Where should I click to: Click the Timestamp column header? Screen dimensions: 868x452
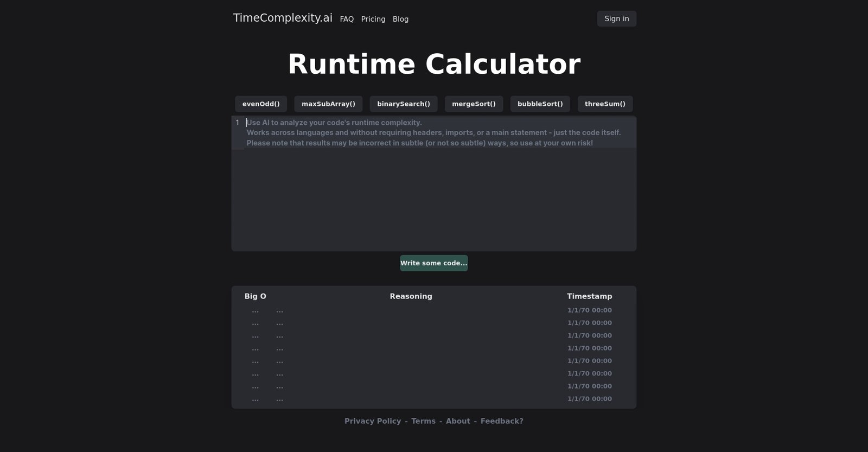(x=590, y=296)
